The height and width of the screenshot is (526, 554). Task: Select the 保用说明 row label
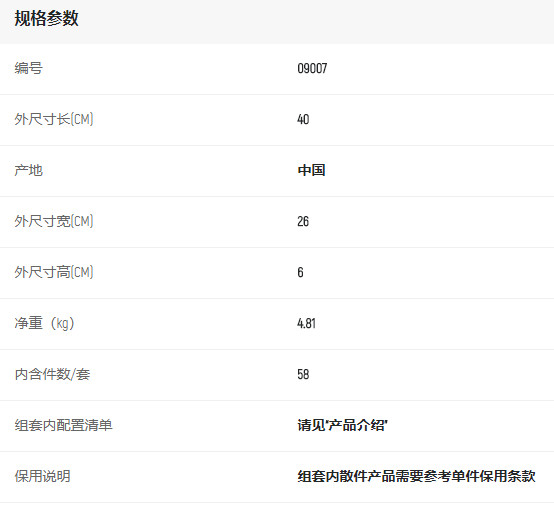pos(42,476)
